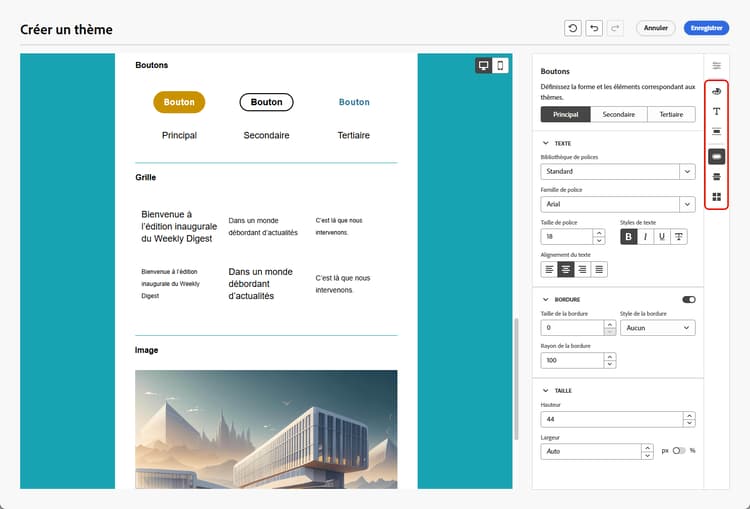Open the Bibliothèque de polices dropdown
The image size is (750, 509).
(x=618, y=172)
